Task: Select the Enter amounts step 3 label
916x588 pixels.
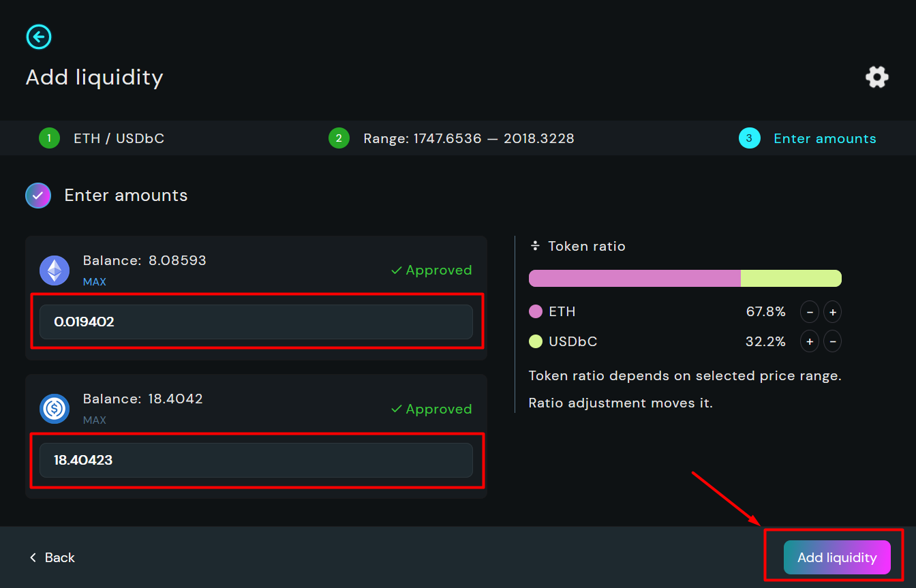Action: click(x=825, y=138)
